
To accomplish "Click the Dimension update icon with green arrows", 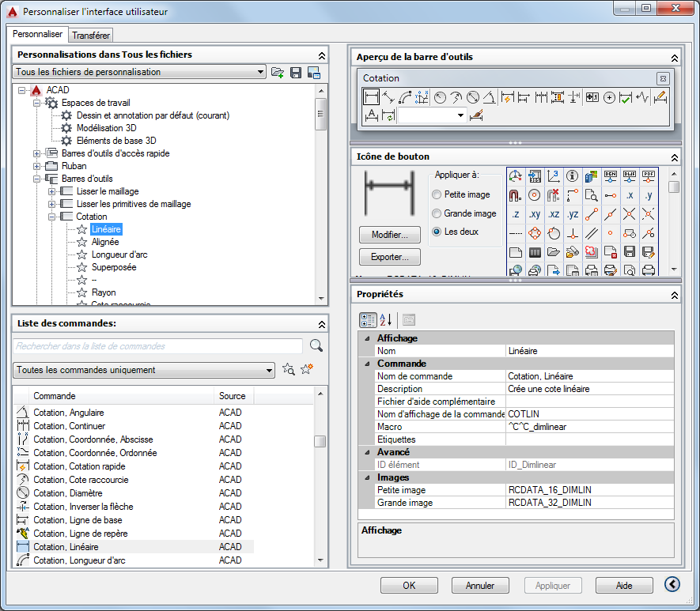I will click(x=388, y=115).
